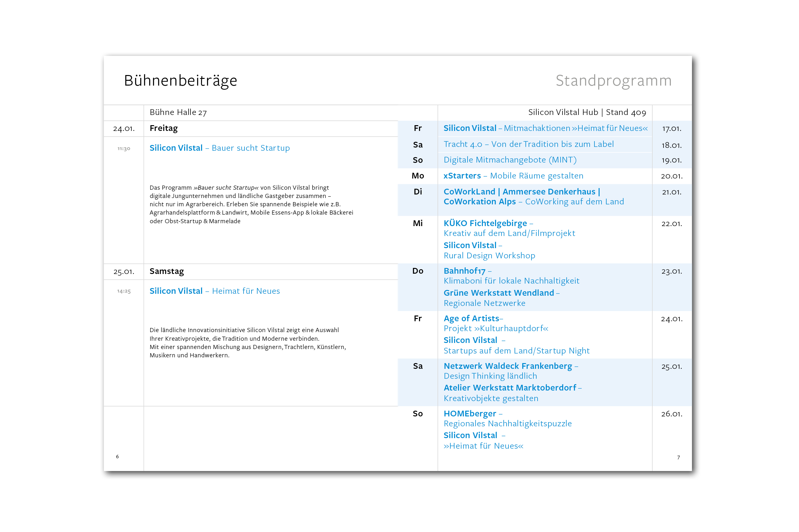Click the 'Sa' label of the 18.01. row

tap(418, 145)
